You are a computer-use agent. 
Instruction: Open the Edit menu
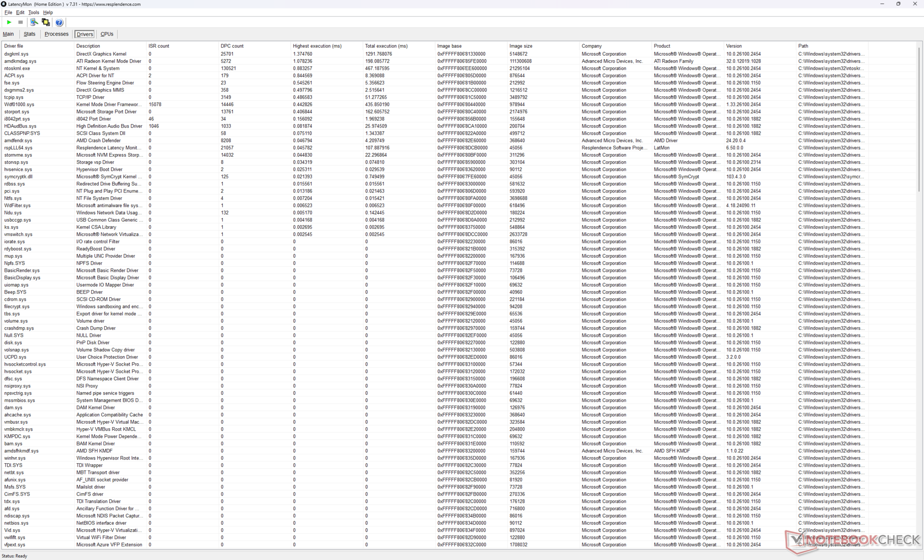point(20,13)
